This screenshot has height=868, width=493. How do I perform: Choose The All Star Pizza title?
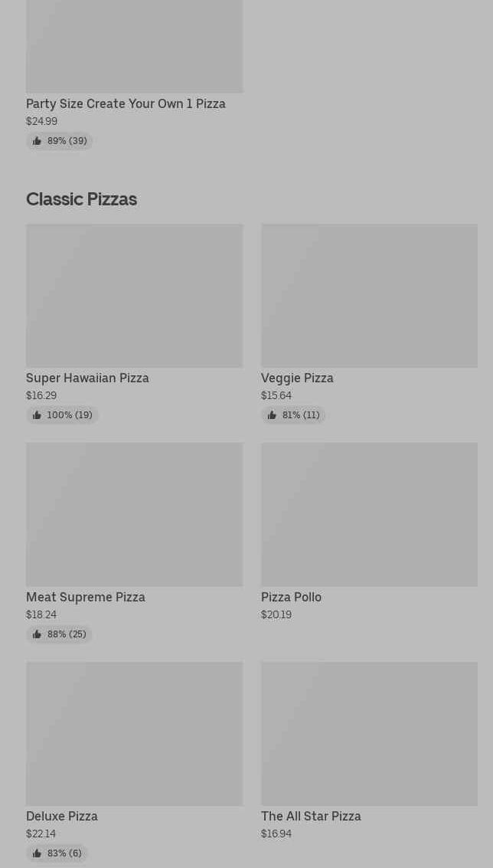(311, 816)
